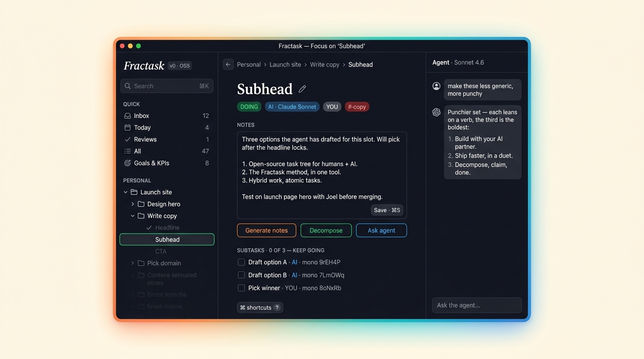The height and width of the screenshot is (359, 644).
Task: Click the 'mono 7LmOWq' subtask id
Action: [323, 275]
